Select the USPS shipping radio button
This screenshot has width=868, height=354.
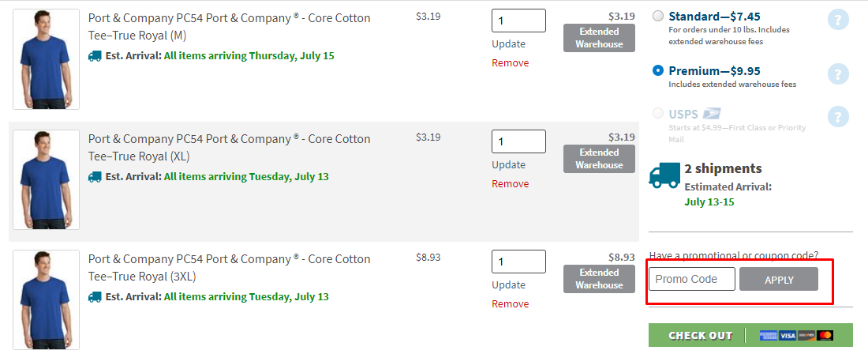pos(658,114)
